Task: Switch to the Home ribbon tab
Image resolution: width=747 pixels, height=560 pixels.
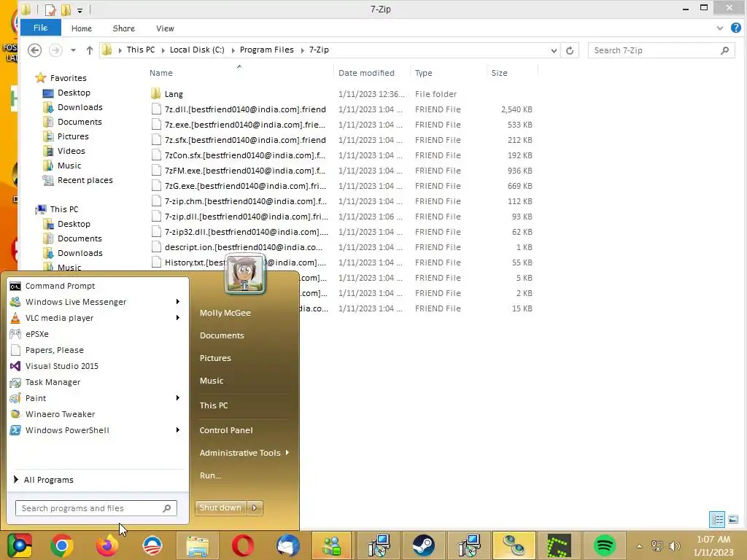Action: pyautogui.click(x=82, y=28)
